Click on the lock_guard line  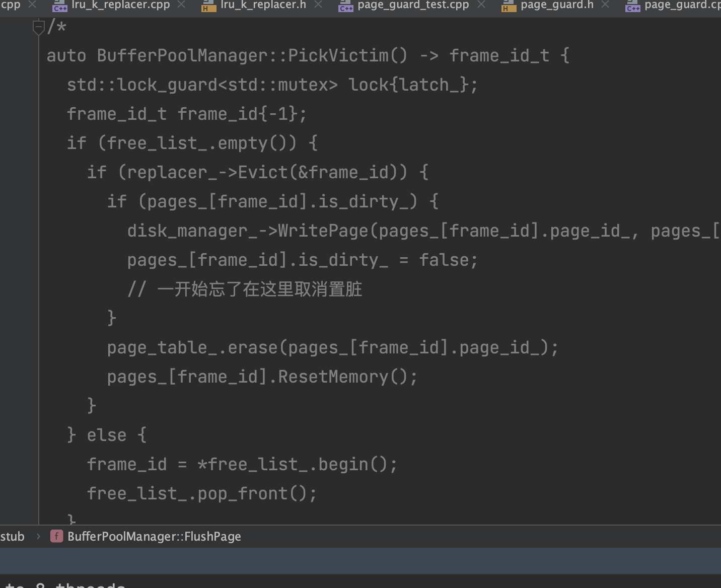(x=272, y=85)
